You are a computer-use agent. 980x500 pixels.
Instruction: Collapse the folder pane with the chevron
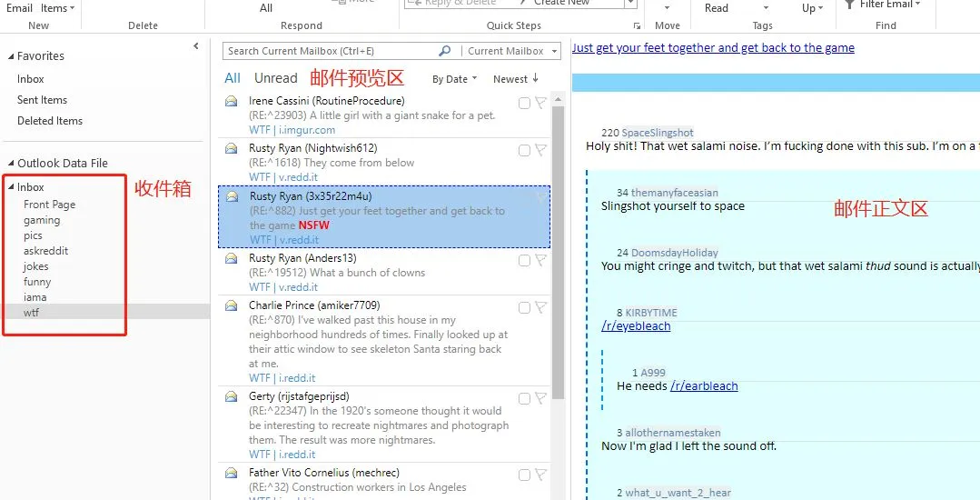pos(195,46)
